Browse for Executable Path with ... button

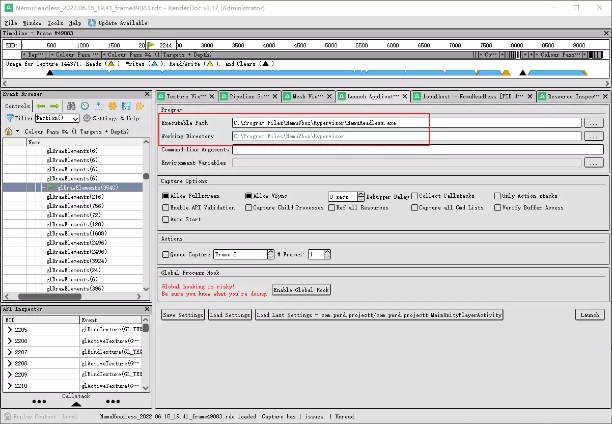point(594,123)
